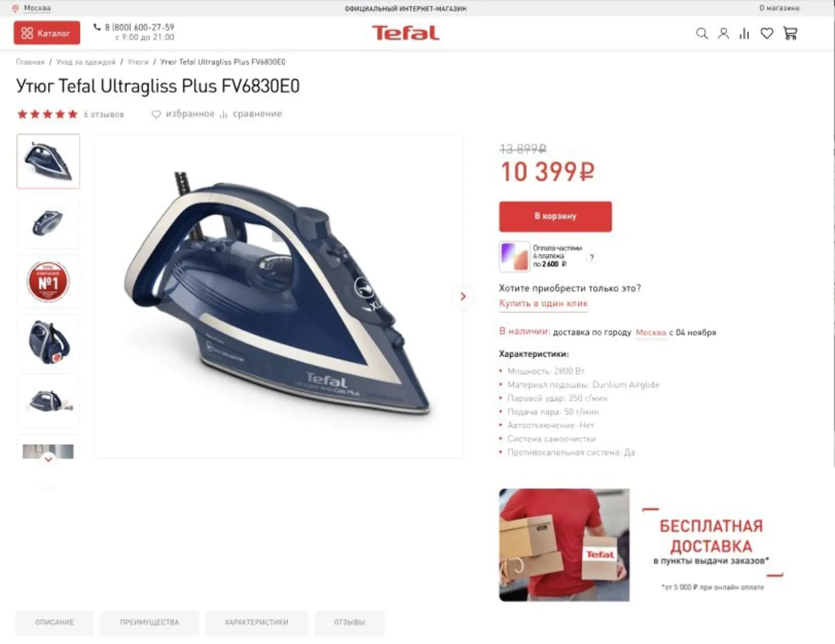Add the iron to избранное
This screenshot has height=644, width=835.
click(183, 114)
